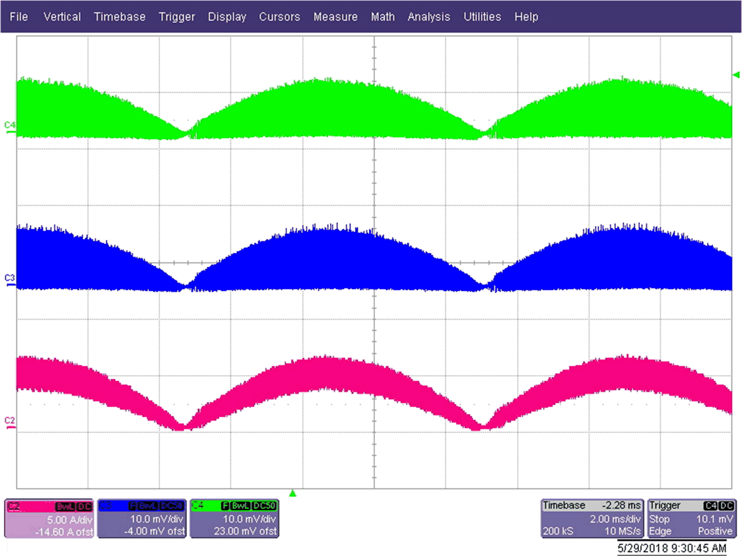The height and width of the screenshot is (560, 742).
Task: Open the Measure menu
Action: tap(335, 17)
